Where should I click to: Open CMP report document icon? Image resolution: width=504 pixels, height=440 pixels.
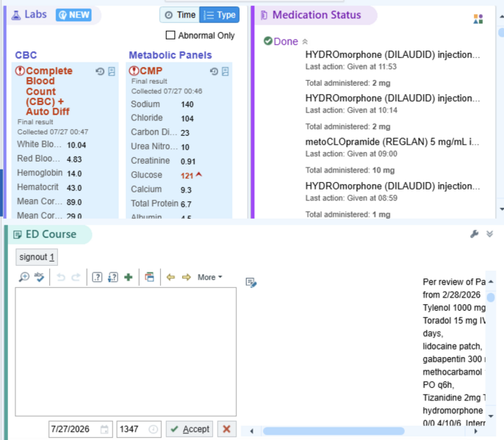tap(226, 71)
